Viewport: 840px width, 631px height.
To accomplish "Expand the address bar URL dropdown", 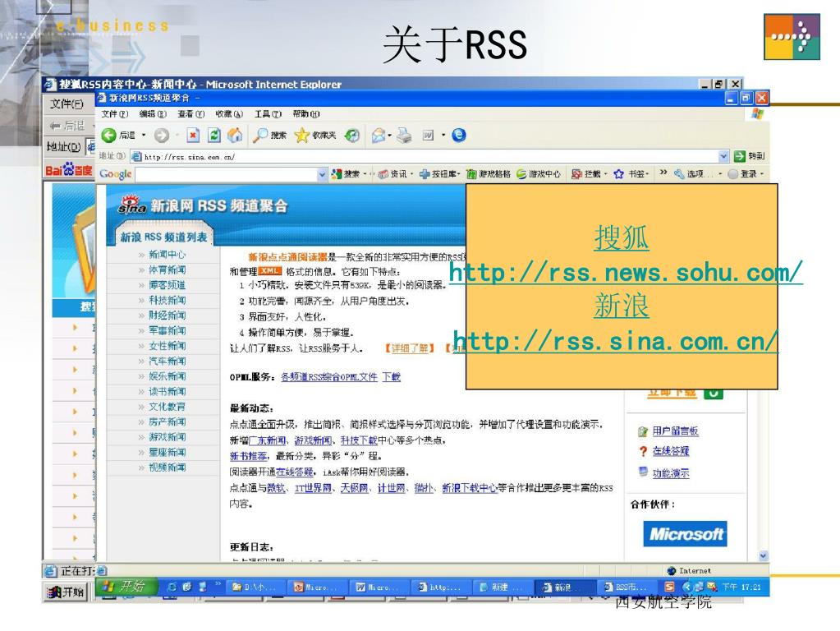I will tap(723, 156).
